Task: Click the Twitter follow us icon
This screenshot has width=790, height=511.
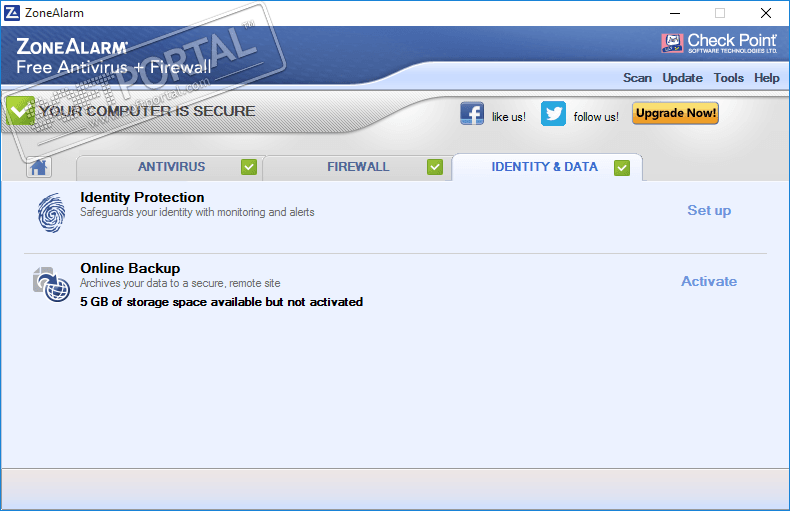Action: point(553,113)
